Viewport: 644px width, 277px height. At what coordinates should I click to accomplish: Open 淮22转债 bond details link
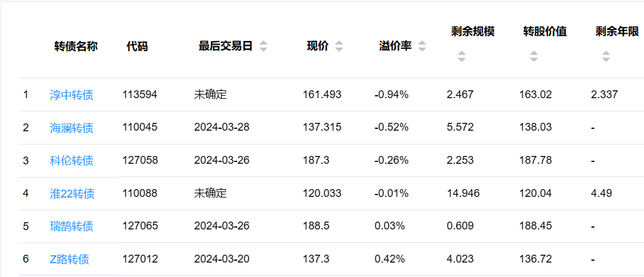click(x=72, y=193)
